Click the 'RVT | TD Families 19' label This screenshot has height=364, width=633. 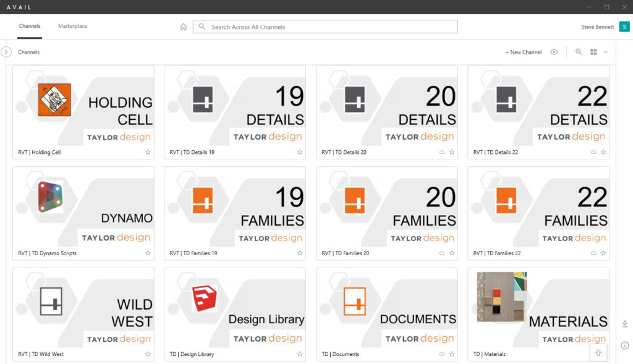[193, 253]
